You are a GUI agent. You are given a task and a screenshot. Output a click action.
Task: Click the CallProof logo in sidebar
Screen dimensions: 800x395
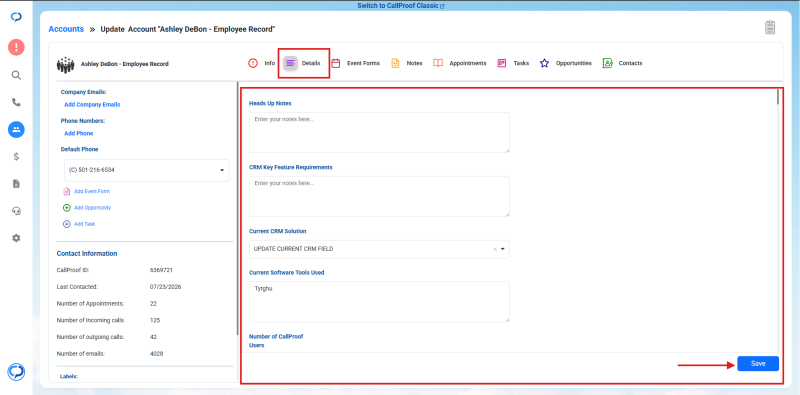[x=16, y=17]
